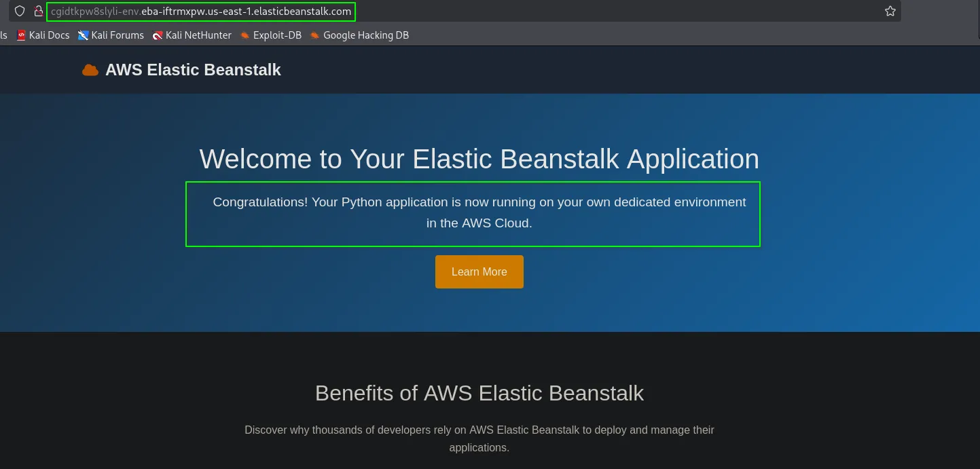Open the Exploit-DB bookmark label
The image size is (980, 469).
277,35
